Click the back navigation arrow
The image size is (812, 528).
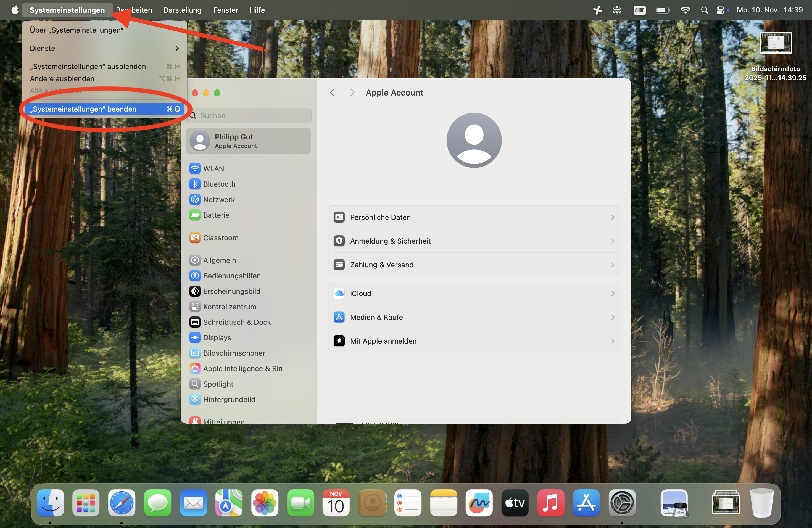(332, 93)
